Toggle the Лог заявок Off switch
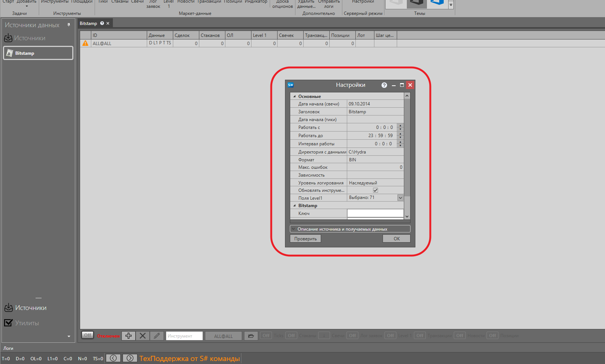Screen dimensions: 605x364 pos(352,335)
